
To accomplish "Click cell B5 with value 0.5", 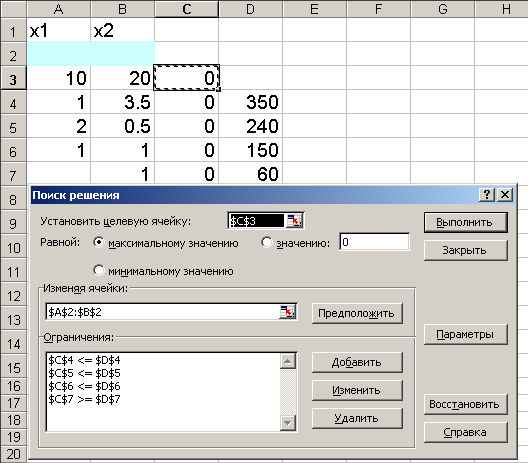I will click(123, 126).
